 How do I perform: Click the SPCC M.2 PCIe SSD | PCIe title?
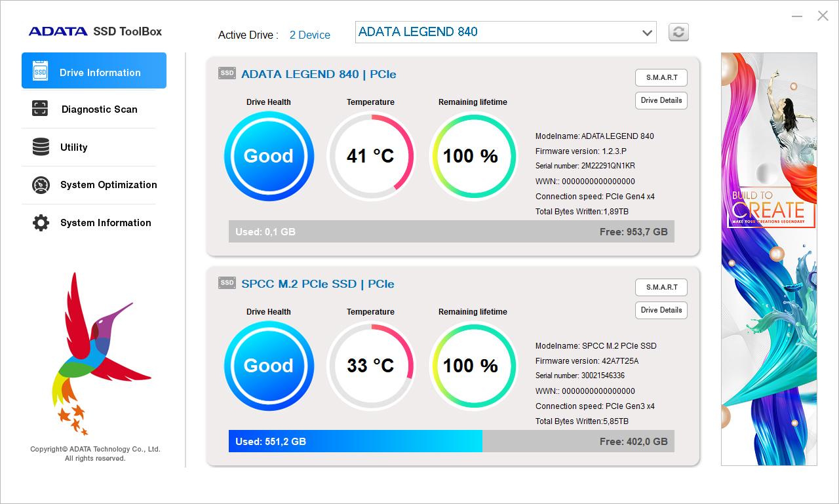(x=318, y=284)
